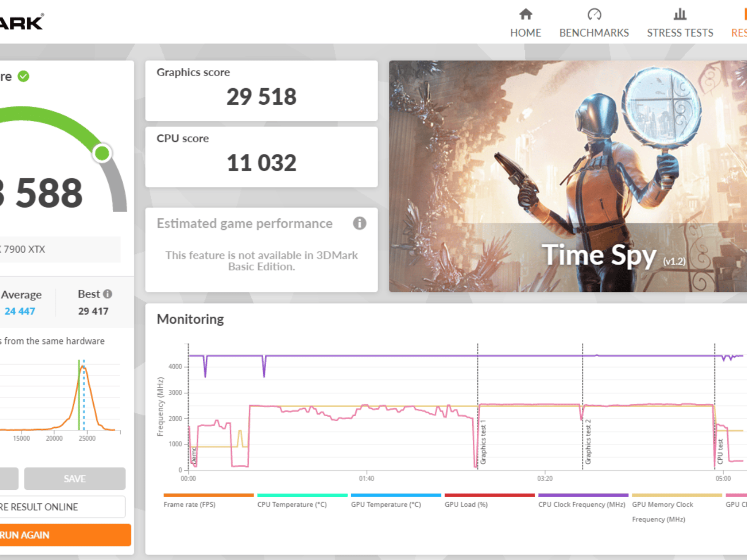Click the SAVE button
747x560 pixels.
pos(75,479)
